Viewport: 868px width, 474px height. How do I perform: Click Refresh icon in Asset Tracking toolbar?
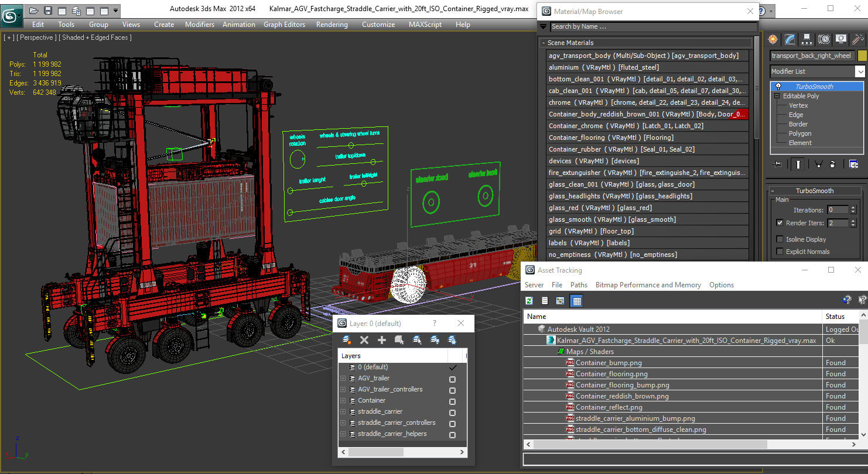pos(529,301)
